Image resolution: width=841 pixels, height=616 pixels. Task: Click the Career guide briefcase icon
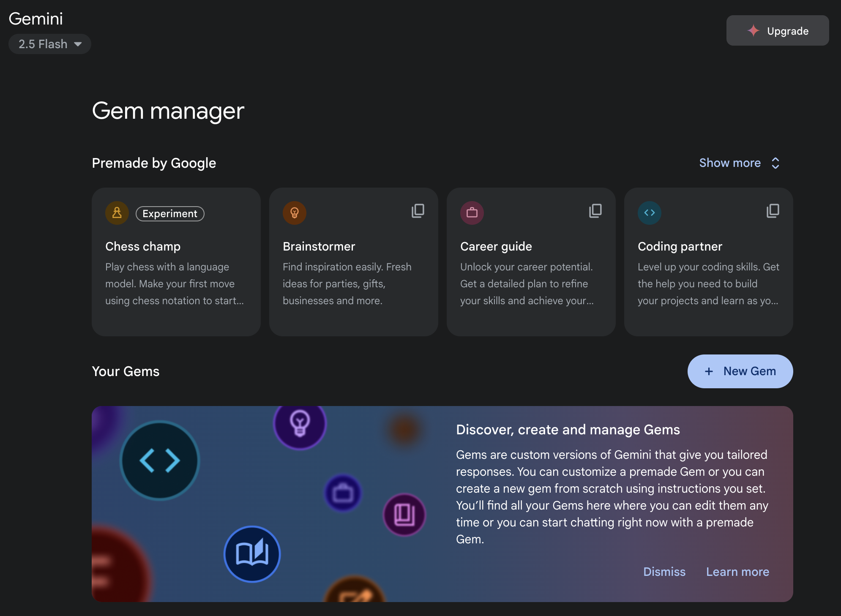coord(472,213)
